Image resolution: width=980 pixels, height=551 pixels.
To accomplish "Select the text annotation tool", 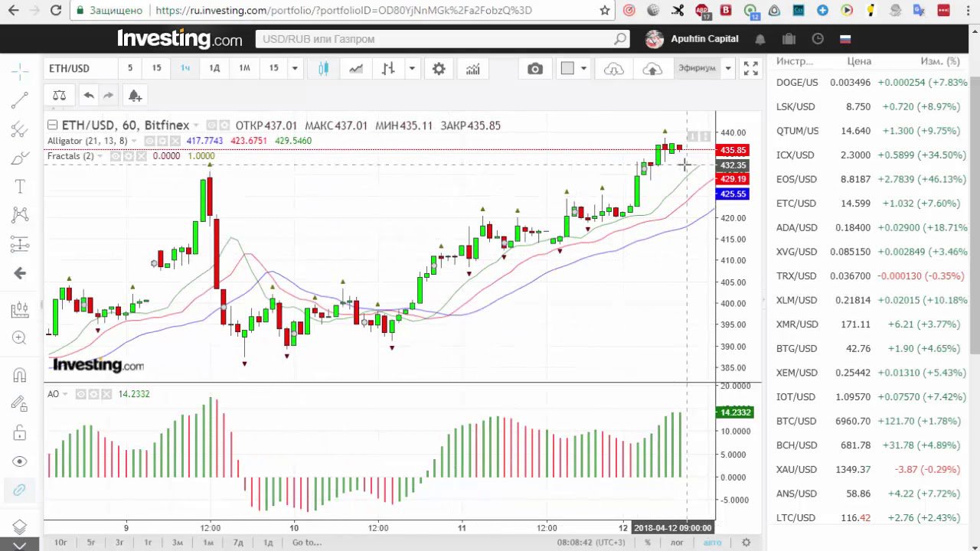I will pyautogui.click(x=20, y=187).
